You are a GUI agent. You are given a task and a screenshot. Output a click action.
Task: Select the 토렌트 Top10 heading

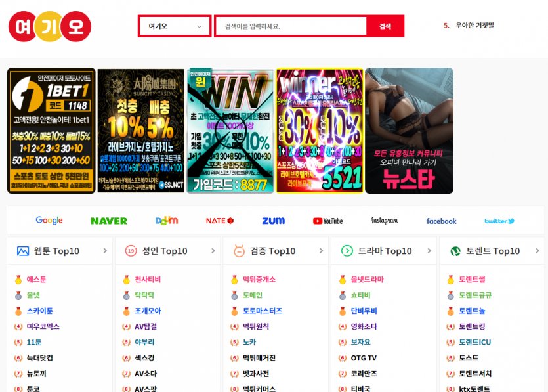[x=493, y=251]
